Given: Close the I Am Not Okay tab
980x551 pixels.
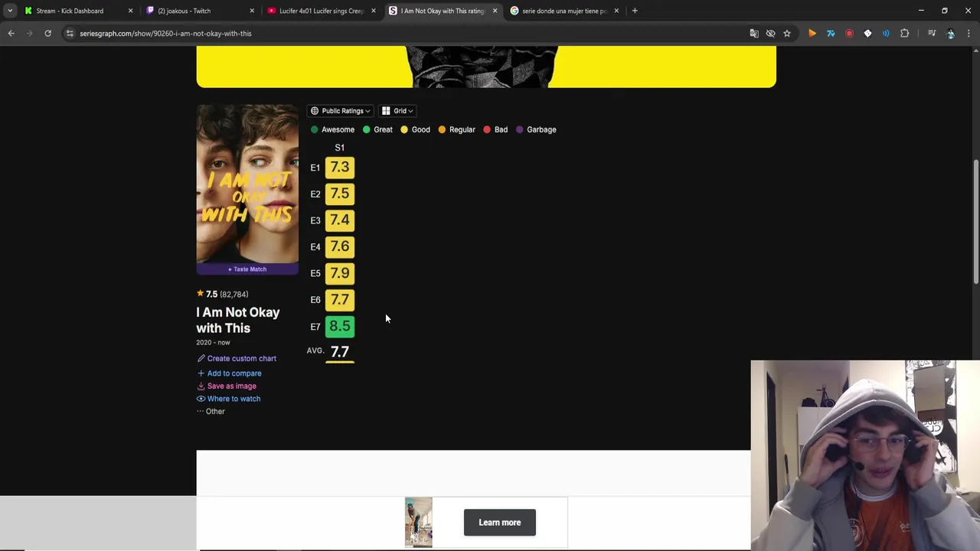Looking at the screenshot, I should (x=495, y=11).
